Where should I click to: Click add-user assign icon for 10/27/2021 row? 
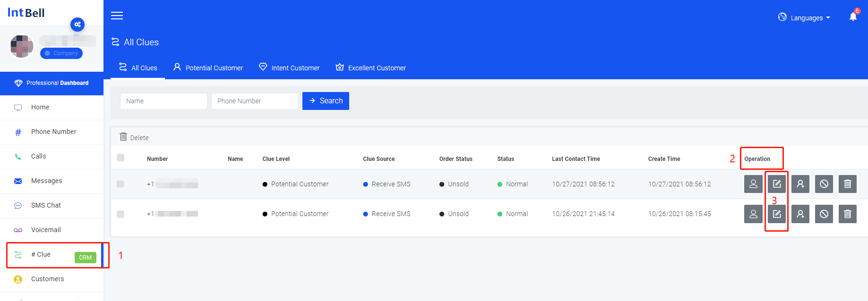(800, 184)
